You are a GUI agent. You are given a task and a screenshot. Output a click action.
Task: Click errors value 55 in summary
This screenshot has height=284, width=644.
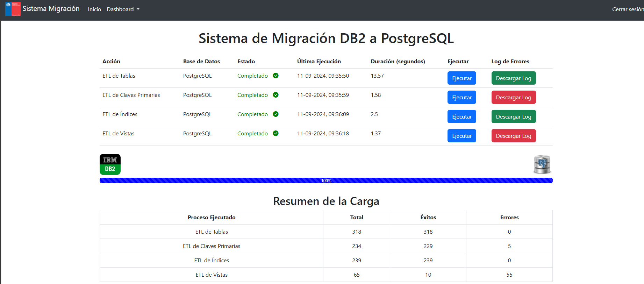click(x=509, y=275)
